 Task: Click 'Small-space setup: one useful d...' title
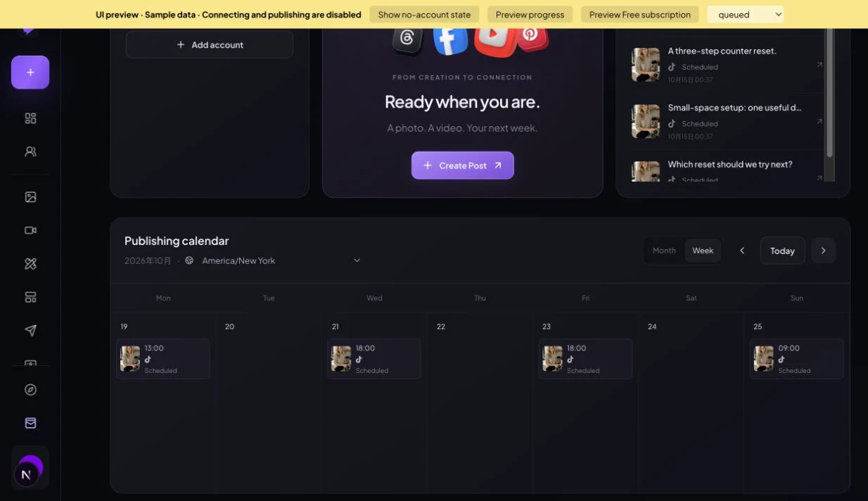734,108
